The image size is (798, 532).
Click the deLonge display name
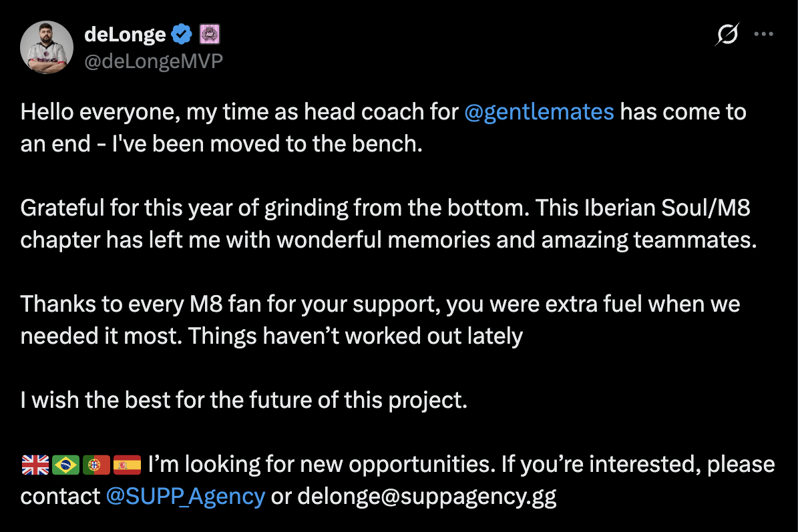tap(125, 34)
